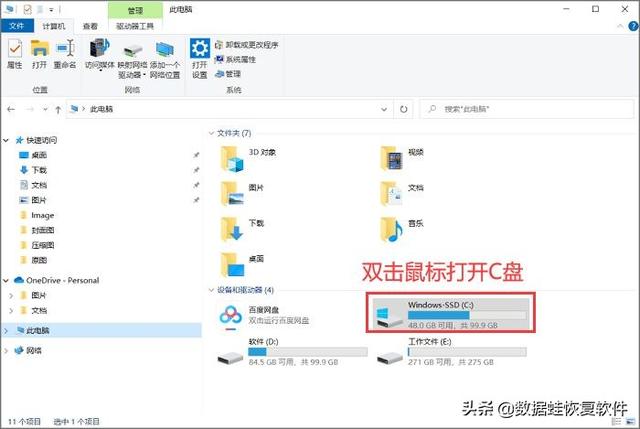Expand the 网络 tree node
The width and height of the screenshot is (640, 429).
pos(6,351)
